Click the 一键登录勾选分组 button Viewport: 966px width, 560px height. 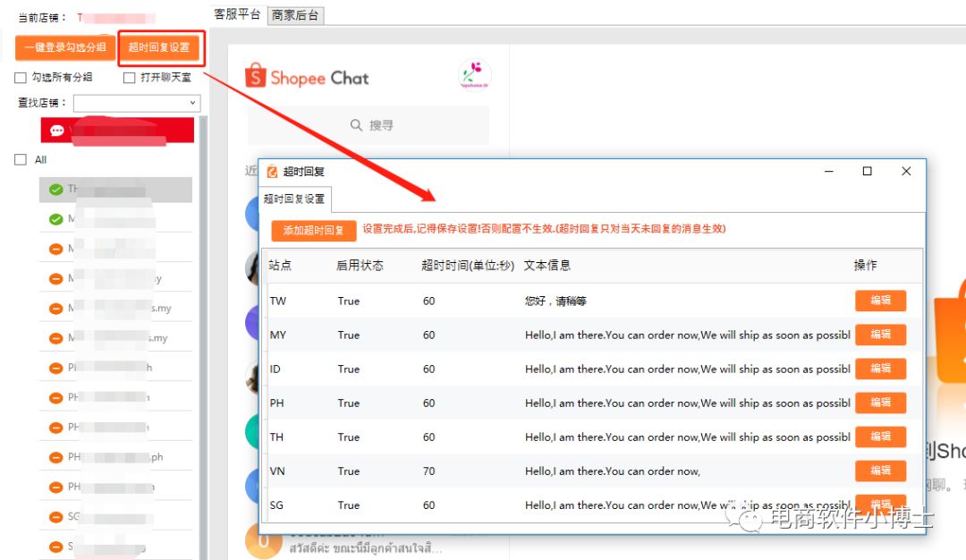pyautogui.click(x=65, y=47)
